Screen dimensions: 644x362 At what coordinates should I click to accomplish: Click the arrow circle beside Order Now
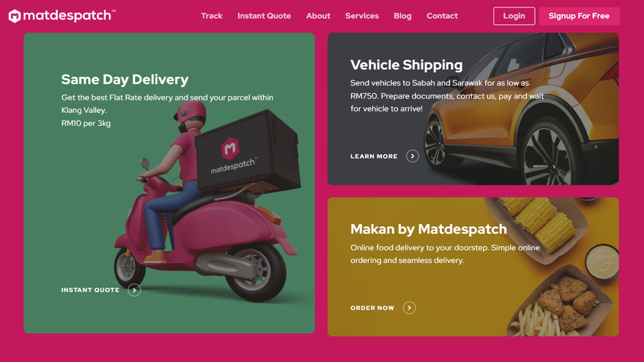pyautogui.click(x=410, y=308)
